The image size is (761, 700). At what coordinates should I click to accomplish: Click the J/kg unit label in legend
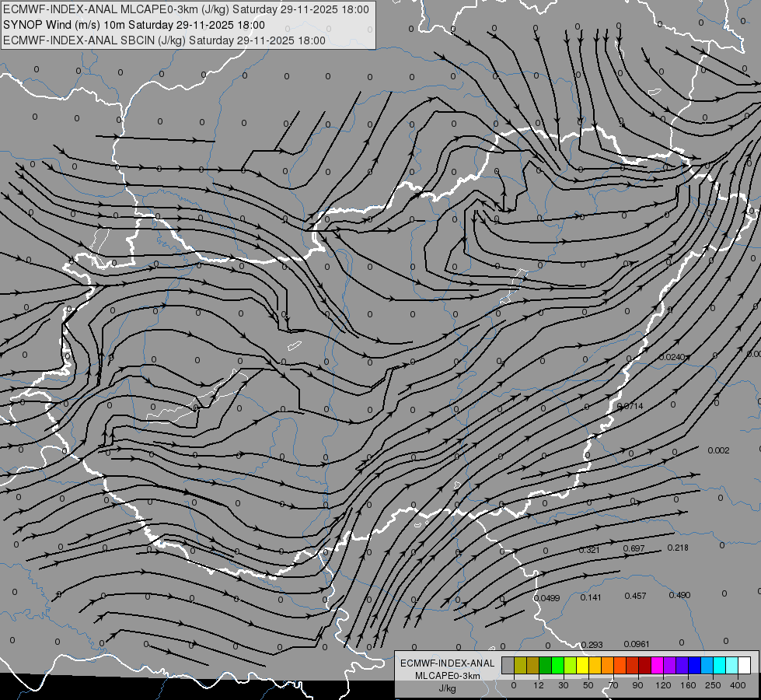click(448, 688)
